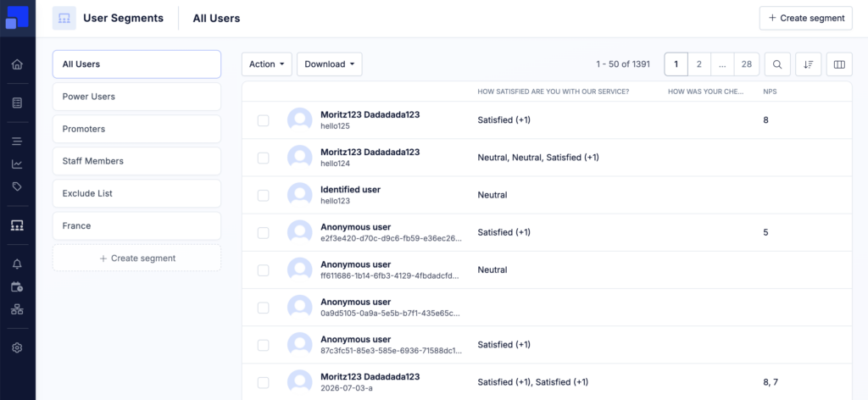Image resolution: width=868 pixels, height=400 pixels.
Task: Tick the checkbox for user hello125
Action: (264, 120)
